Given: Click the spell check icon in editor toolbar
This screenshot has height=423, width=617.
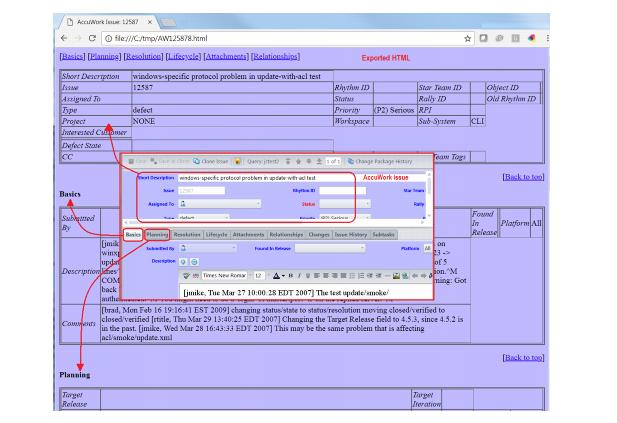Looking at the screenshot, I should click(185, 274).
